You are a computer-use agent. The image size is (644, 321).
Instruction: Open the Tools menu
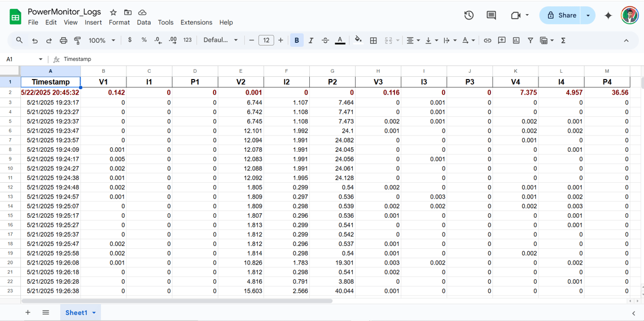[x=165, y=23]
